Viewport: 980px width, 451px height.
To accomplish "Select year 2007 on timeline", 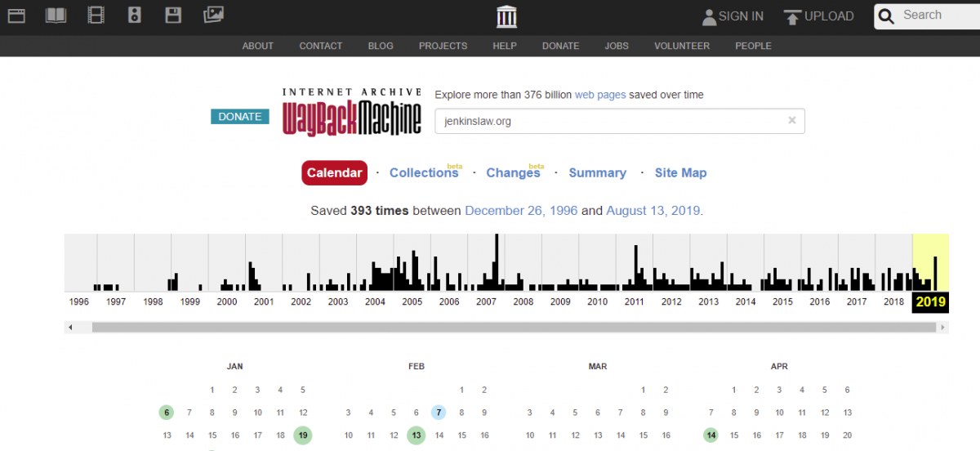I will point(486,301).
